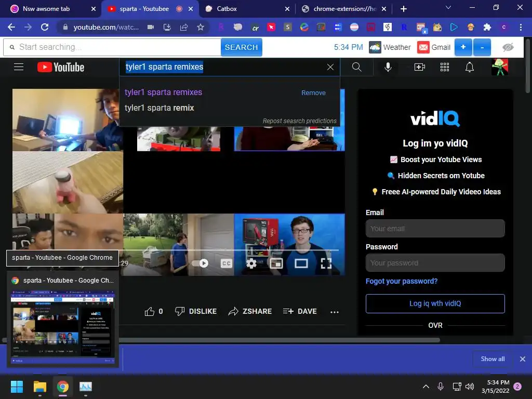Open the Create video camera icon

point(420,67)
